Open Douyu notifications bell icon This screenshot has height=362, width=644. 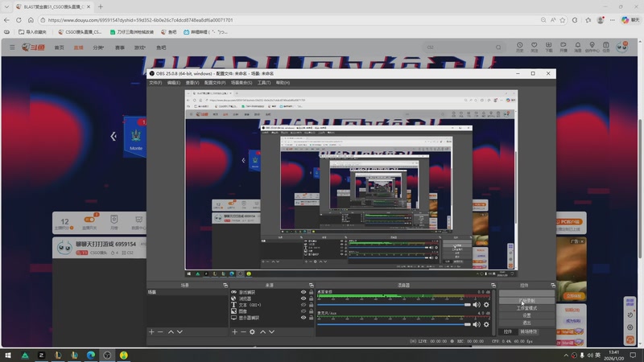point(577,47)
